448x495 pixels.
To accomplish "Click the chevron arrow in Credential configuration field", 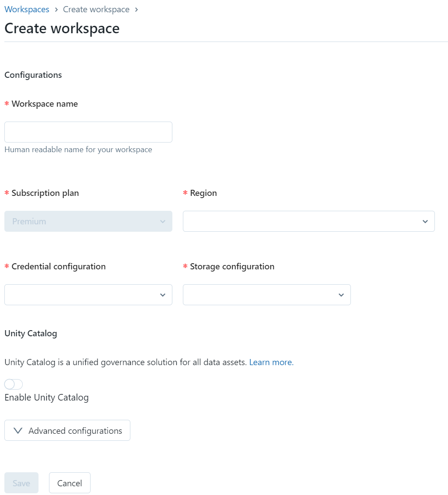I will (x=163, y=295).
